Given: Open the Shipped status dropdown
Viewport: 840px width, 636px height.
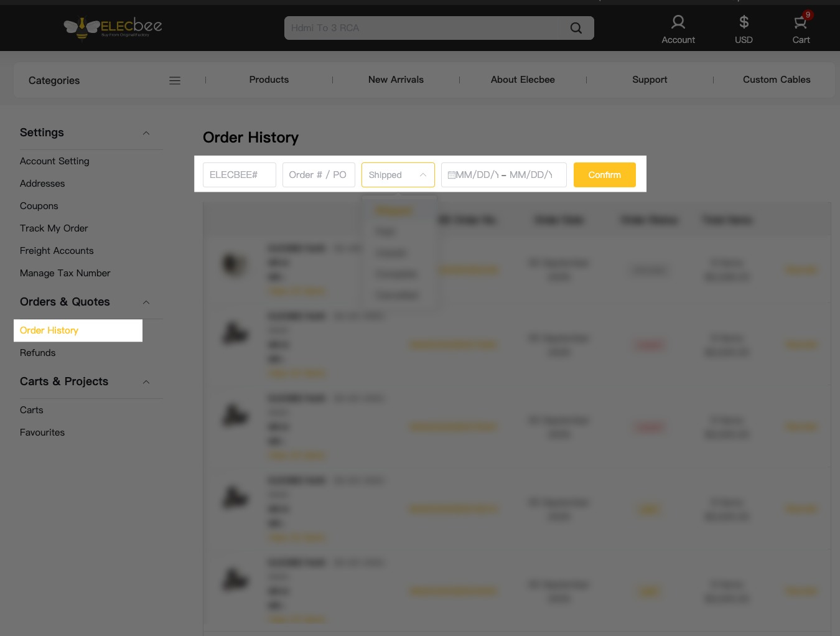Looking at the screenshot, I should tap(398, 175).
